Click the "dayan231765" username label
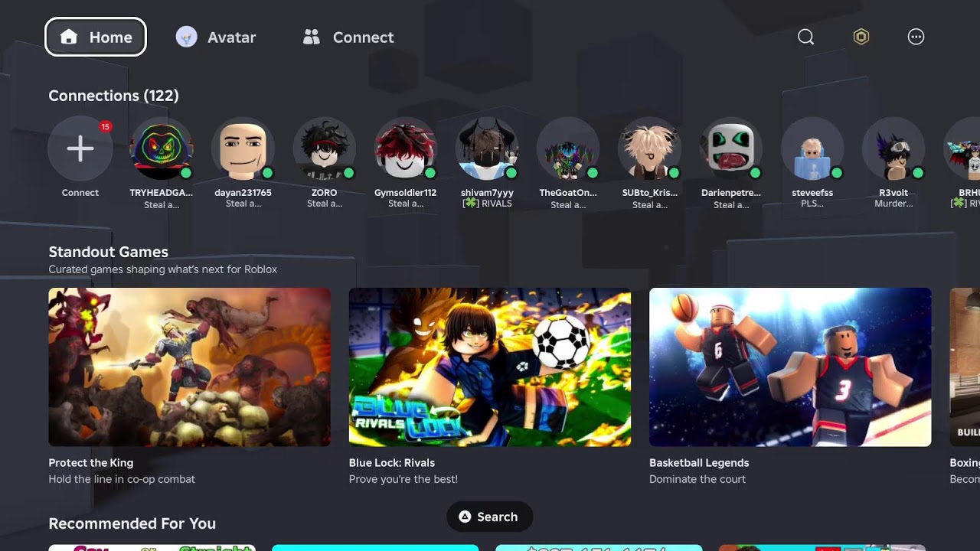This screenshot has width=980, height=551. (x=243, y=193)
